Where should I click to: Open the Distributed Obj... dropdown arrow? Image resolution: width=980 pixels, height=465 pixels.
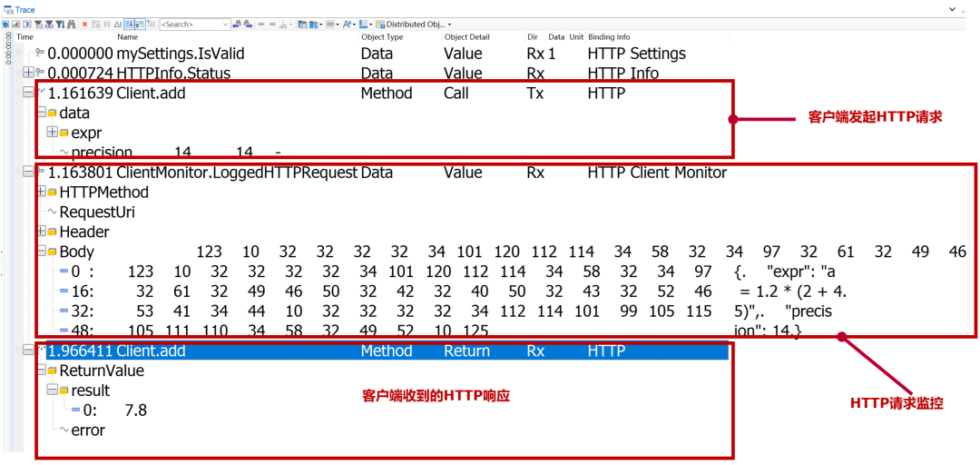click(x=449, y=25)
